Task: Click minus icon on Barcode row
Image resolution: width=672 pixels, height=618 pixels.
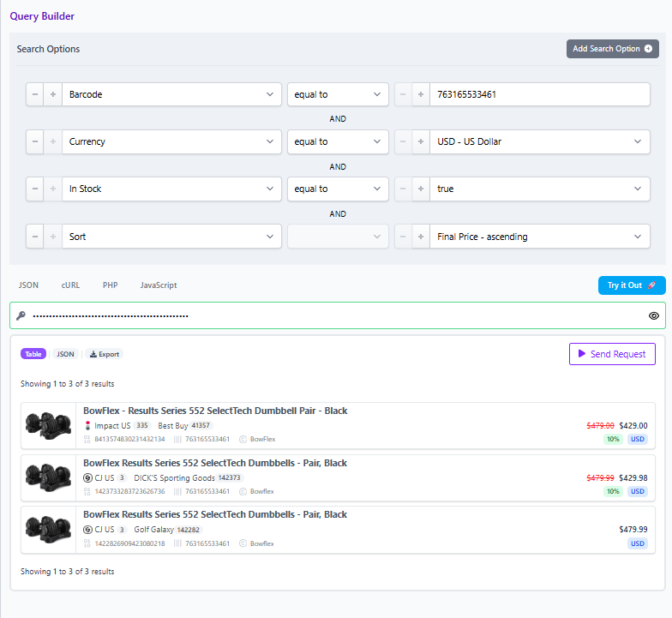Action: click(x=35, y=94)
